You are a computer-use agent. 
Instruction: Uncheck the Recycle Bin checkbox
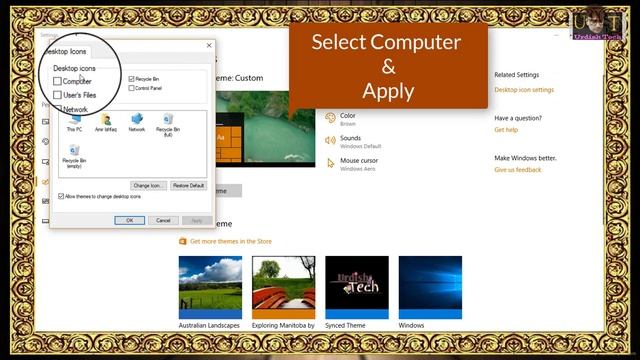(x=131, y=79)
